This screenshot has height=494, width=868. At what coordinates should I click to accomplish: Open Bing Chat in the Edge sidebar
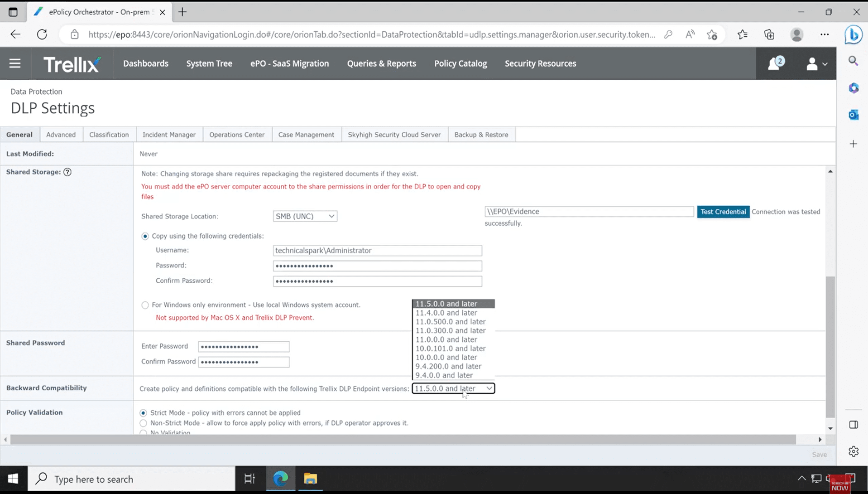click(853, 34)
